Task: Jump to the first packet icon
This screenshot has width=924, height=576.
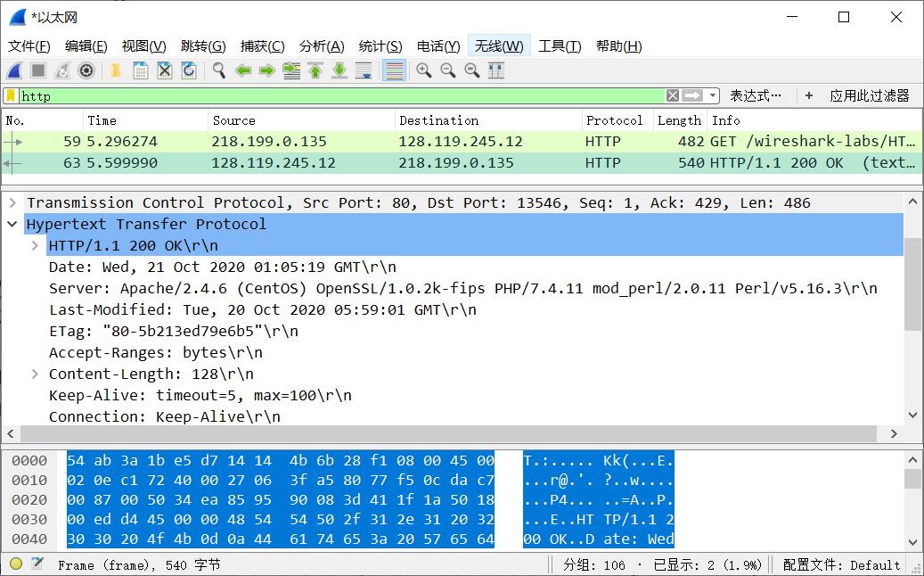Action: coord(315,70)
